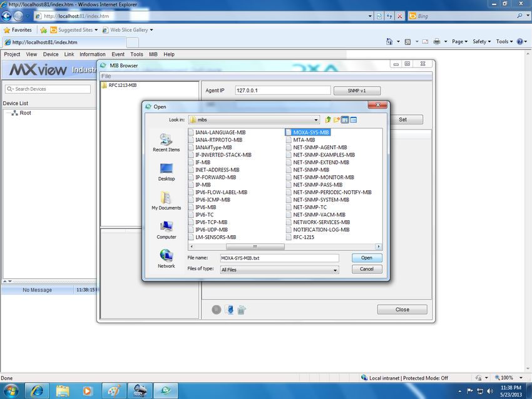Open the Safety menu in IE command bar

coord(481,41)
